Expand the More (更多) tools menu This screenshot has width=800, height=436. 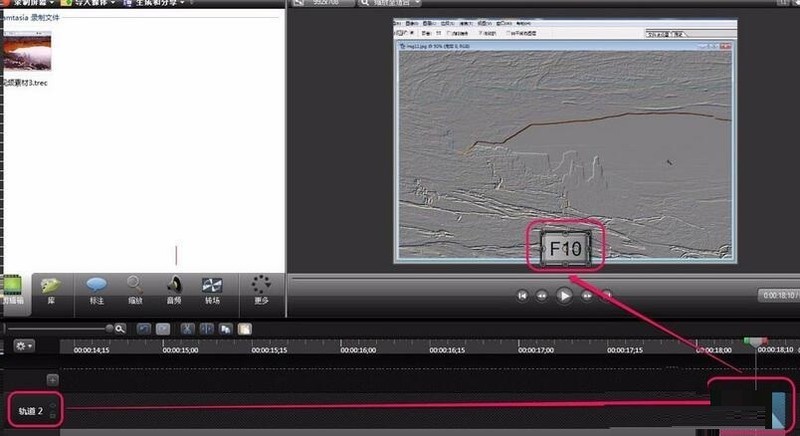point(261,291)
